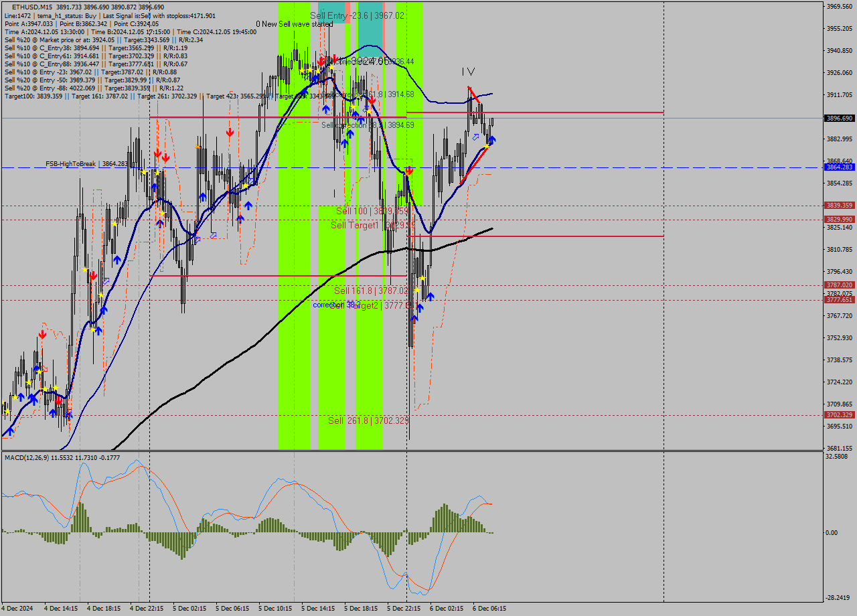Screen dimensions: 857x616
Task: Click the 'Sell 261.8 | 3702.329' text
Action: pyautogui.click(x=368, y=420)
